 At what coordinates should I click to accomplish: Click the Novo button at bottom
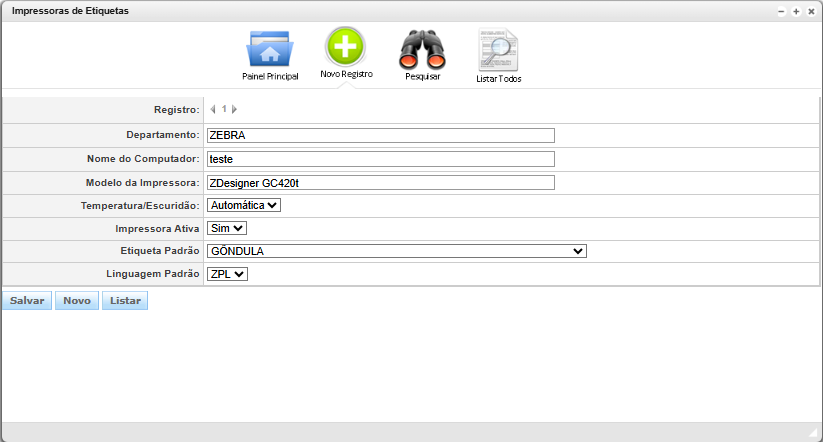(x=77, y=300)
